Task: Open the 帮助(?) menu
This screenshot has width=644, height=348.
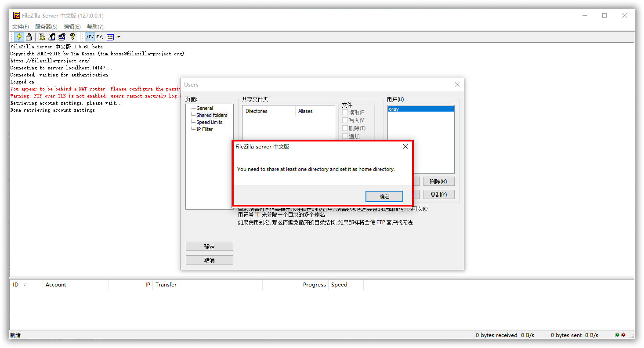Action: click(x=95, y=27)
